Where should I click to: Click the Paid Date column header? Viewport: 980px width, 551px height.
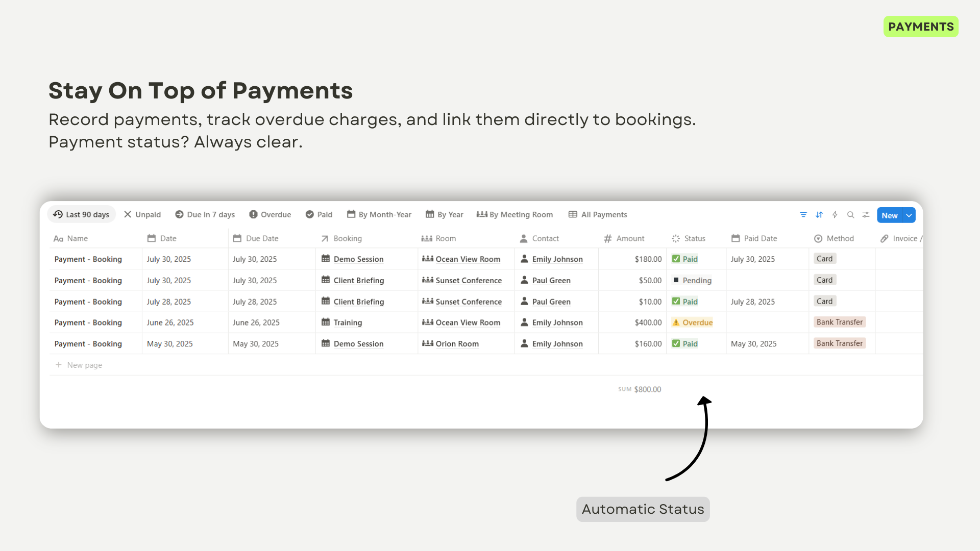pyautogui.click(x=754, y=238)
